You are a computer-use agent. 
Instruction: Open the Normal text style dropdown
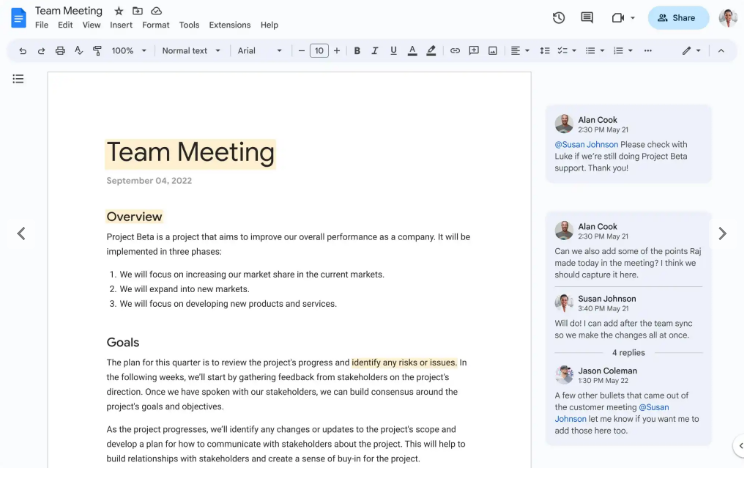pyautogui.click(x=191, y=51)
